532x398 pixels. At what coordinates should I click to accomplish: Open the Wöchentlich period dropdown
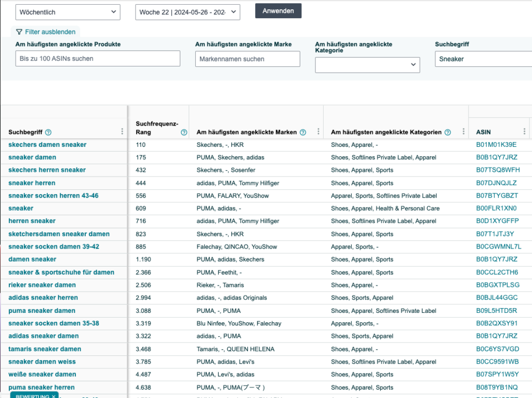(x=68, y=12)
